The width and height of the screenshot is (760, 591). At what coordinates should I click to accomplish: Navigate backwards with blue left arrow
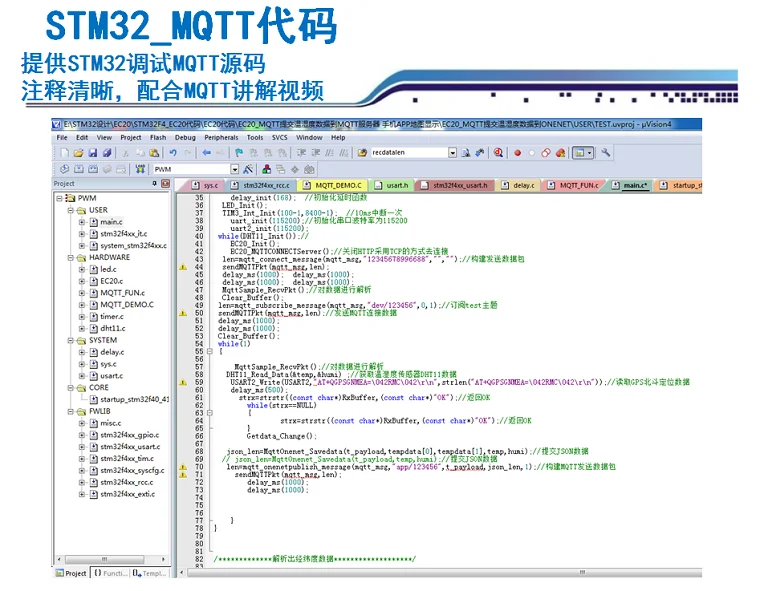coord(206,153)
